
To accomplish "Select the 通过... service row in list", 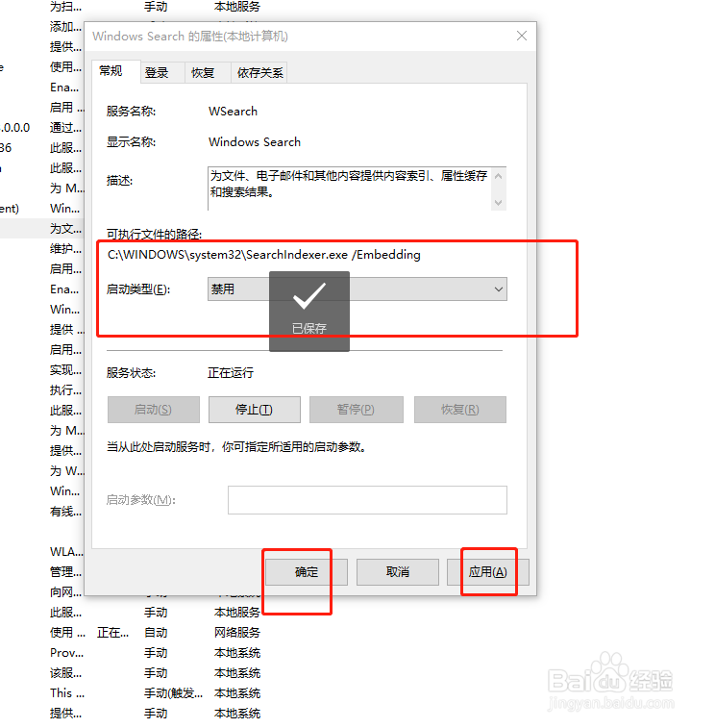I will click(x=66, y=128).
